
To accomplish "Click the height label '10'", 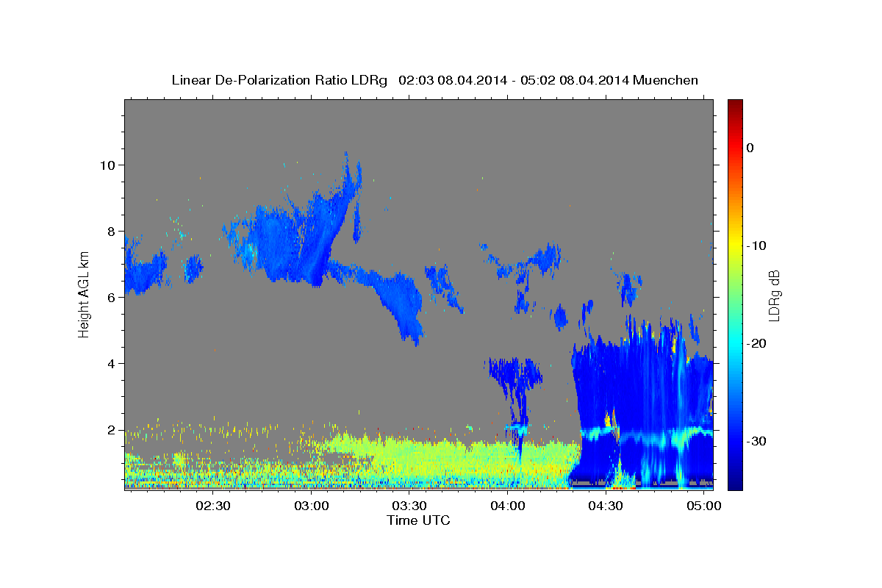I will (x=107, y=165).
